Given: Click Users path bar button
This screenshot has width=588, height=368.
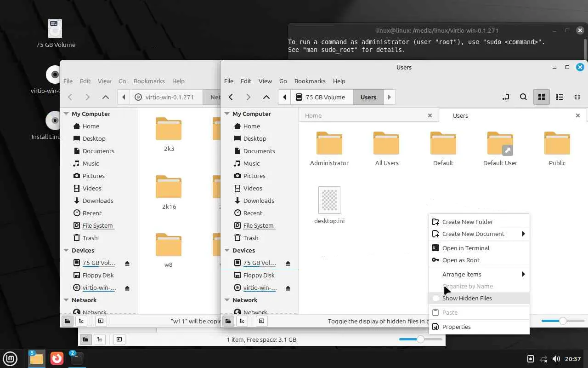Looking at the screenshot, I should [x=368, y=97].
